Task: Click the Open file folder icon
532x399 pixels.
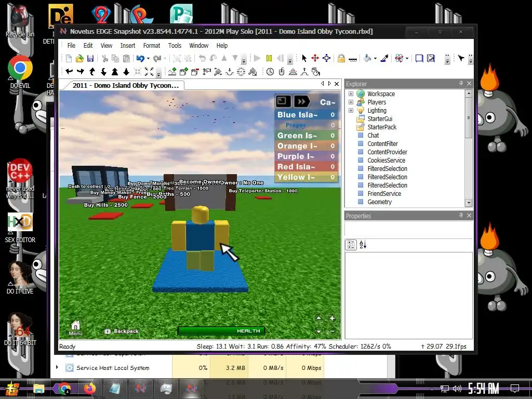Action: coord(79,58)
